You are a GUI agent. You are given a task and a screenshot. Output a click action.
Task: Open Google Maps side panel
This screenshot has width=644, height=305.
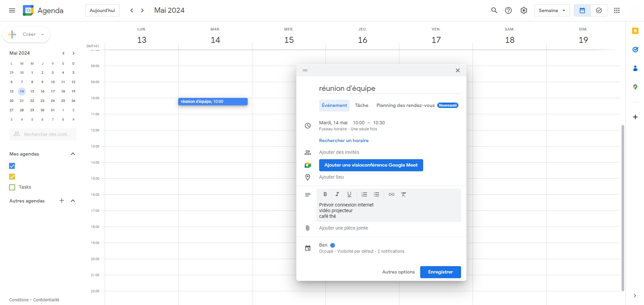pos(635,87)
